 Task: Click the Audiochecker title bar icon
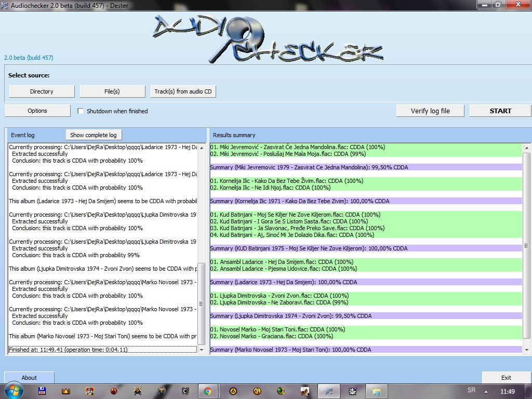[4, 5]
